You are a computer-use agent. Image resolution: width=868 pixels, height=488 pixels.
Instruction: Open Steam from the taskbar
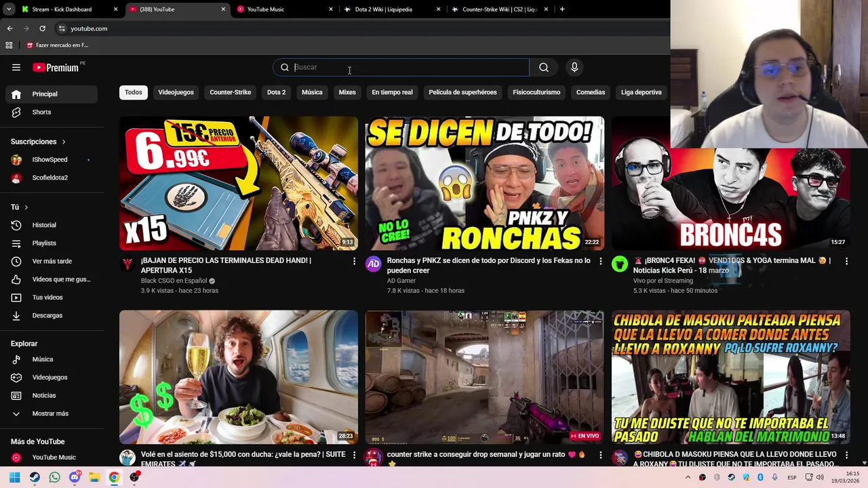pos(35,477)
